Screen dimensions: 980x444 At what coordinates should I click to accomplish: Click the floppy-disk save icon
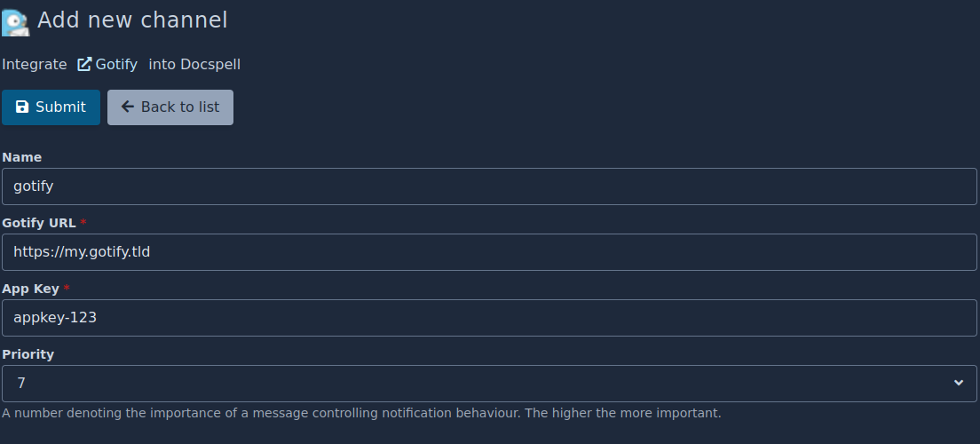22,107
